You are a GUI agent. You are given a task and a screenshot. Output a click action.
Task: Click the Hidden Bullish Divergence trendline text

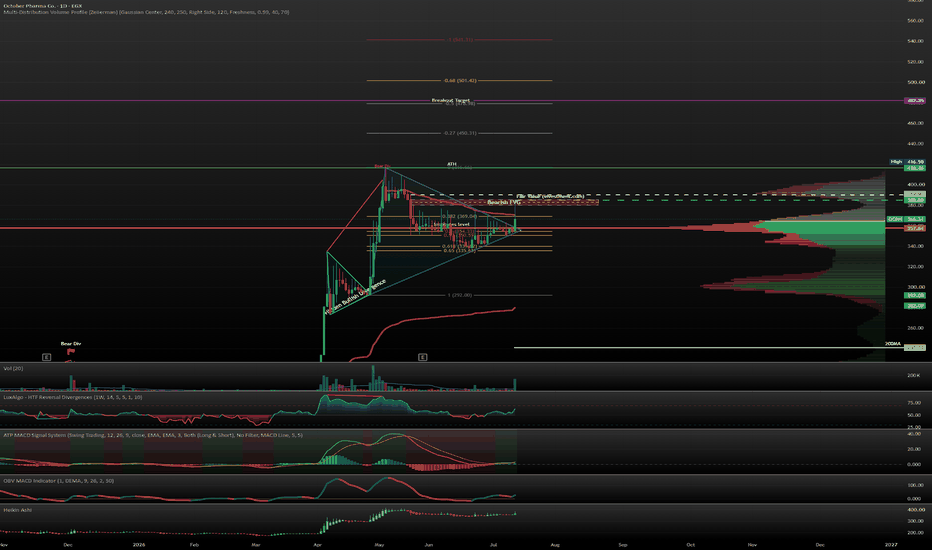[x=356, y=296]
